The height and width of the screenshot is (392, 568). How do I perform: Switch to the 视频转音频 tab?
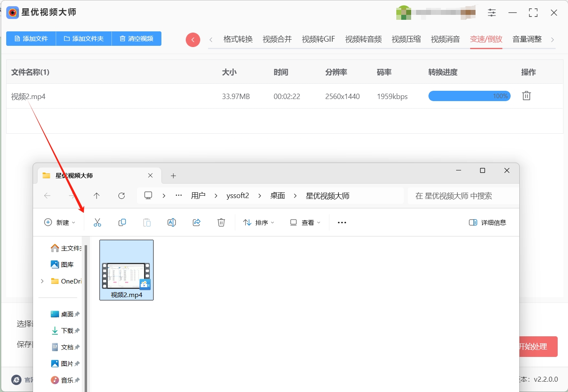[363, 39]
